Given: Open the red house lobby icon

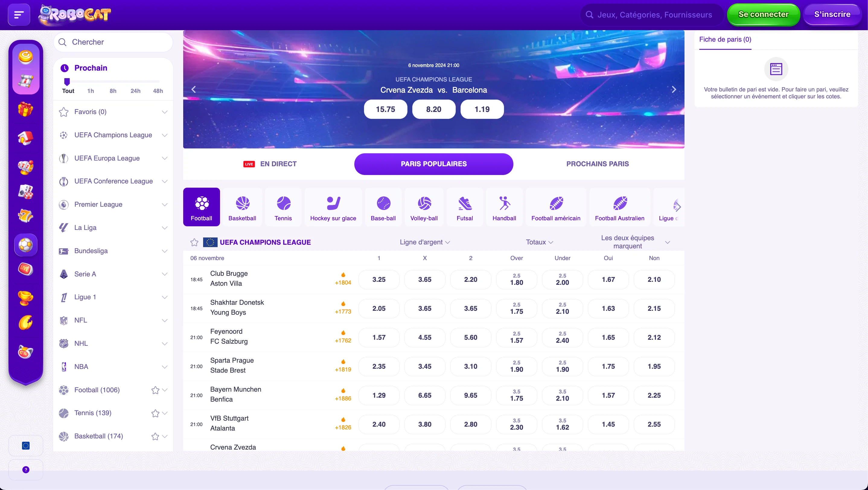Looking at the screenshot, I should click(26, 138).
